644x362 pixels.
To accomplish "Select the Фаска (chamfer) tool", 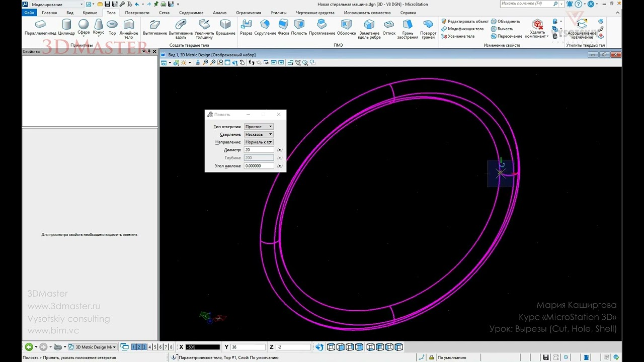I will [x=283, y=28].
